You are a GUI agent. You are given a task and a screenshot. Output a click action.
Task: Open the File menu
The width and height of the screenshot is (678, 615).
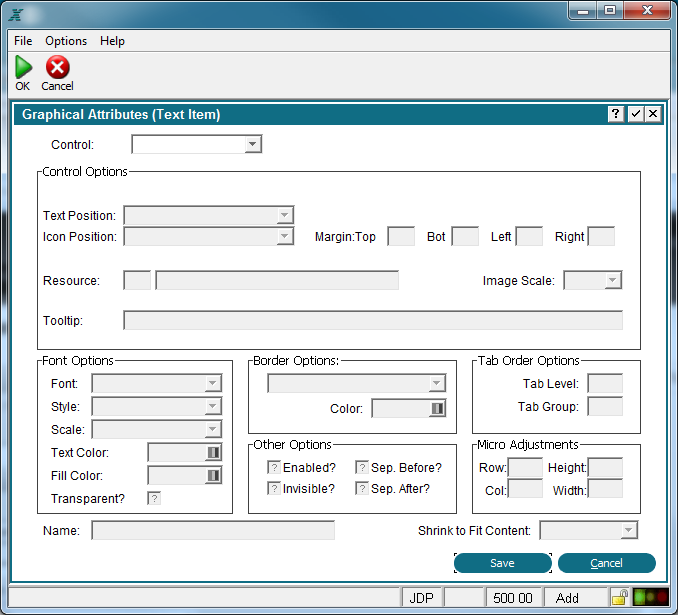23,41
